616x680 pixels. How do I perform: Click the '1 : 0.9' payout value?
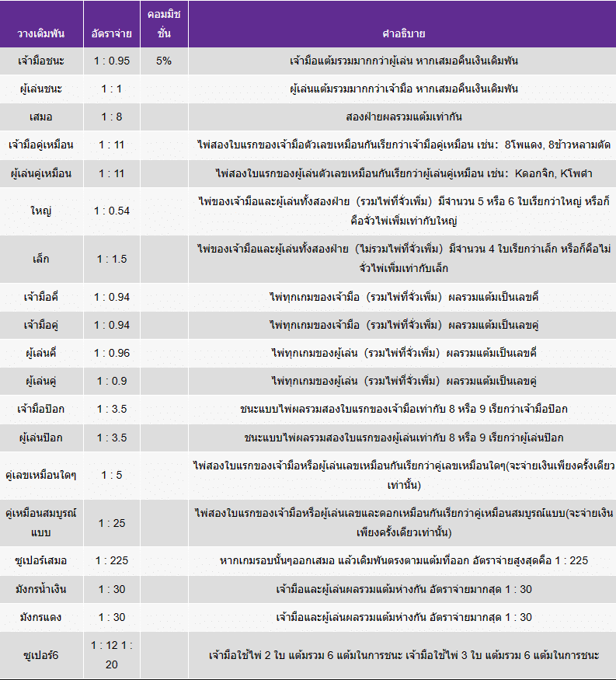click(x=111, y=381)
